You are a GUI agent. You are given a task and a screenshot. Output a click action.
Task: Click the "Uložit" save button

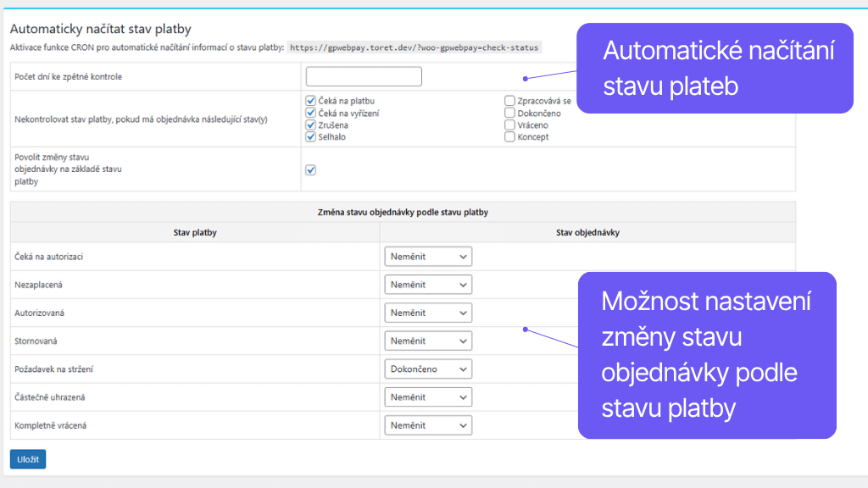26,458
